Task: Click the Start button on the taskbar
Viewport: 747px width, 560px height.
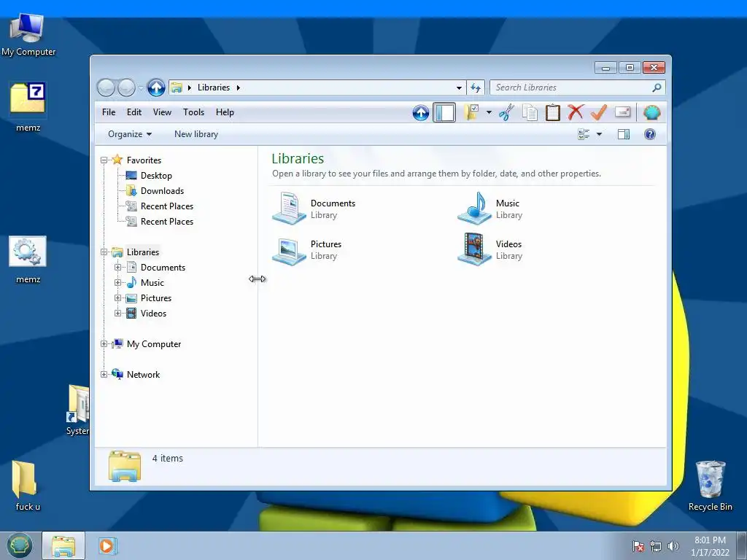Action: (19, 545)
